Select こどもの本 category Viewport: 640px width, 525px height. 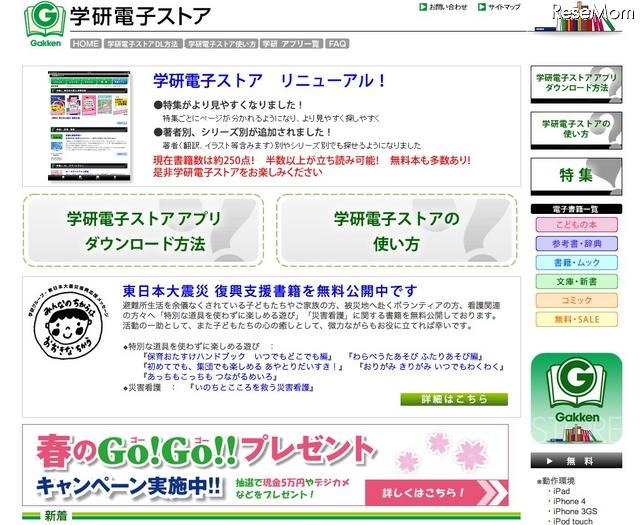(x=576, y=225)
